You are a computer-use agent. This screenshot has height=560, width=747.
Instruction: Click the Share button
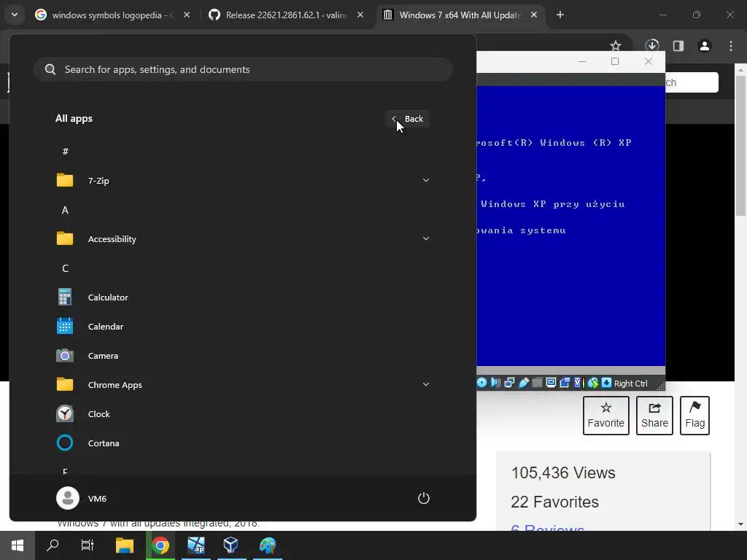coord(654,416)
